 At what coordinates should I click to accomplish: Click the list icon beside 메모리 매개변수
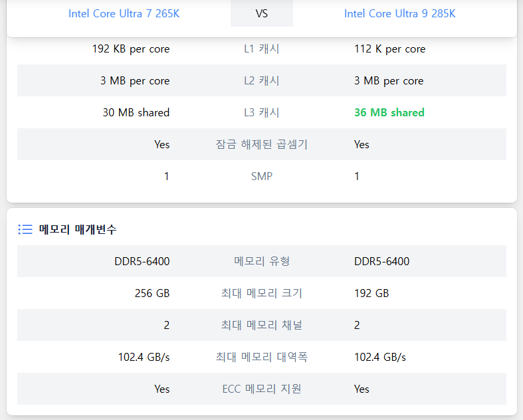click(25, 229)
